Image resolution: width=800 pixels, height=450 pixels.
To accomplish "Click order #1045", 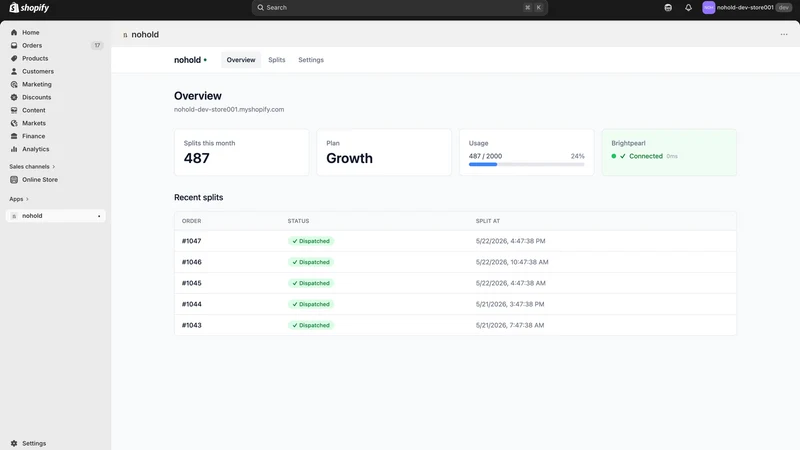I will click(x=191, y=283).
